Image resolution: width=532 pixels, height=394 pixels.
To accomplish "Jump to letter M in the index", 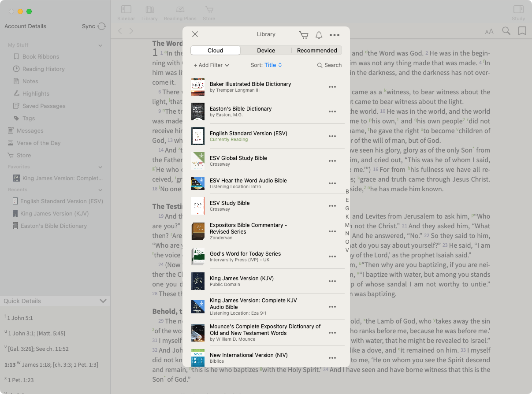I will click(x=347, y=225).
